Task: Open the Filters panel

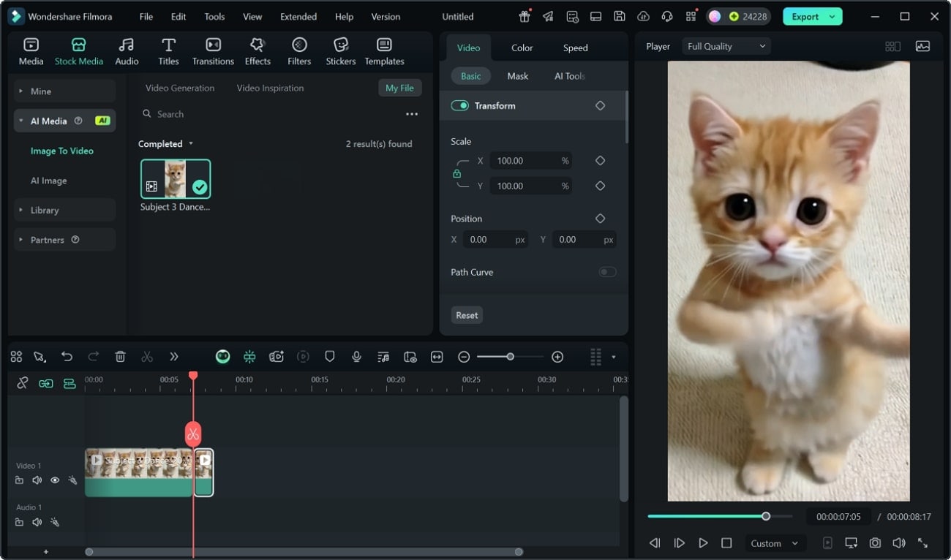Action: (x=299, y=52)
